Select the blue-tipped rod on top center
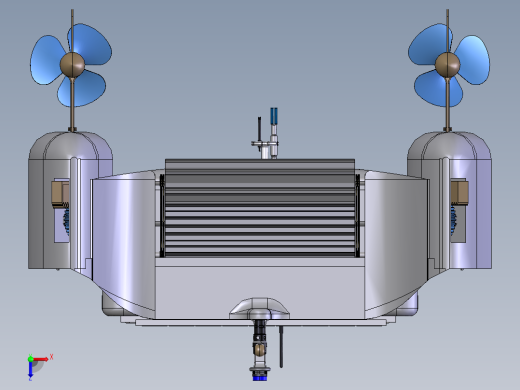The height and width of the screenshot is (390, 520). 274,133
